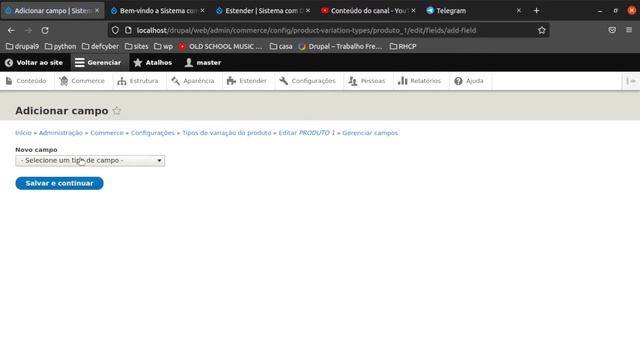
Task: Go back with the browser back arrow
Action: 11,30
